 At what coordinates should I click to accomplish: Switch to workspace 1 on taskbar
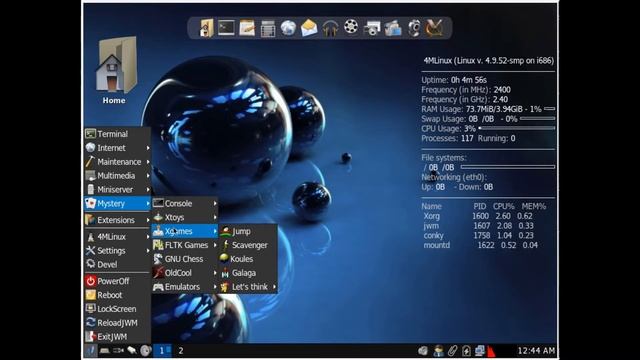coord(162,351)
